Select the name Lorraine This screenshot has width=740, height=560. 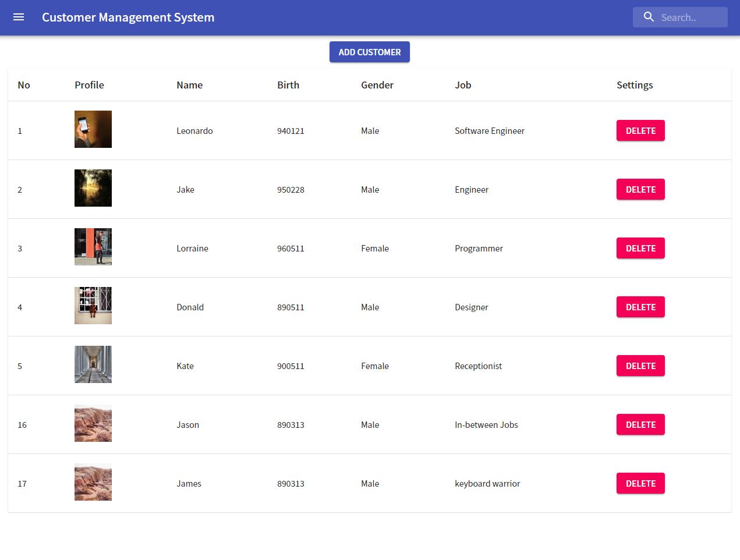tap(192, 249)
